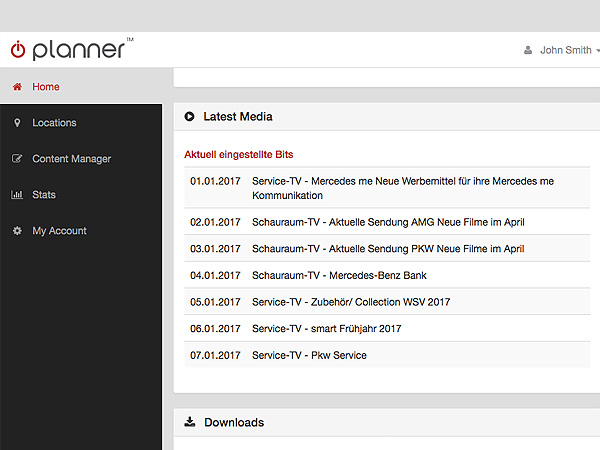Select the Mercedes-Benz Bank row
The width and height of the screenshot is (600, 450).
pyautogui.click(x=387, y=275)
